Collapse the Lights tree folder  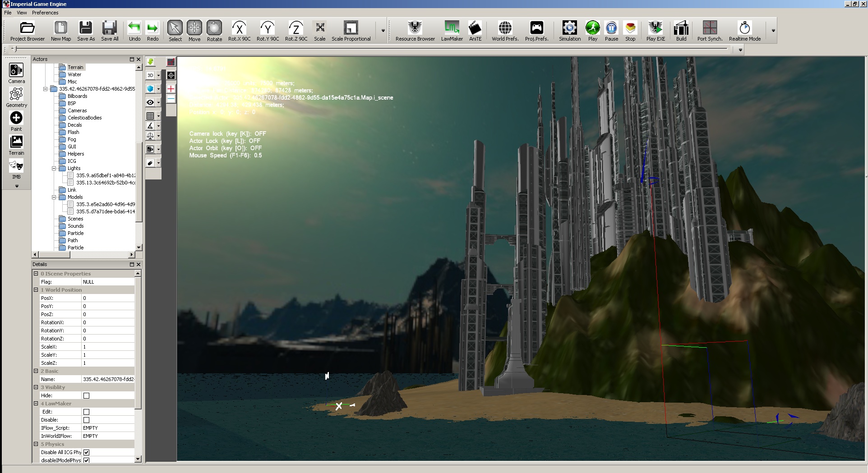click(54, 168)
